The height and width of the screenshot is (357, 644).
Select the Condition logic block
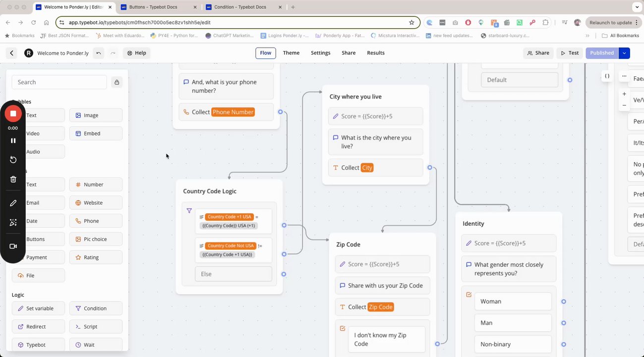(x=96, y=308)
